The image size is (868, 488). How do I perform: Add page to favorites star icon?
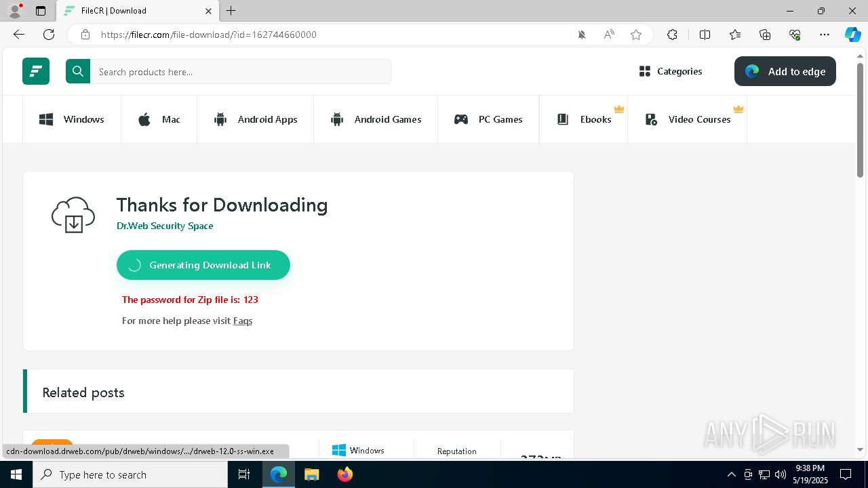click(x=636, y=35)
